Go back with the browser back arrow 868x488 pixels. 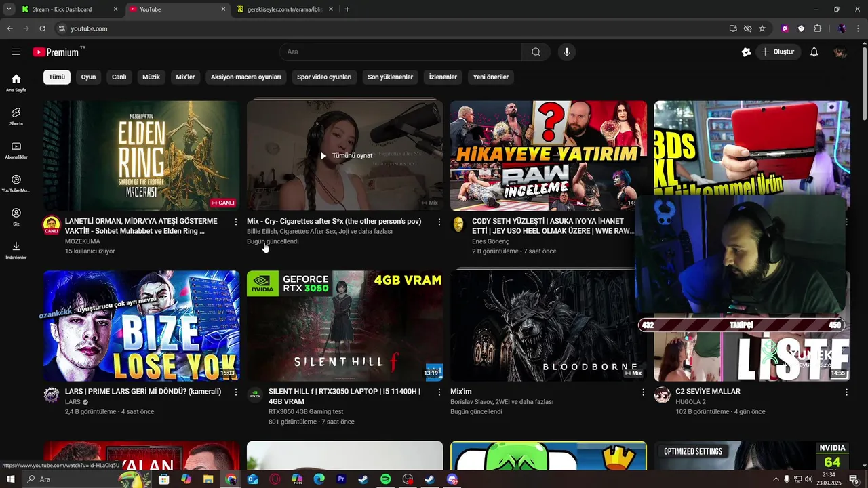pos(9,28)
